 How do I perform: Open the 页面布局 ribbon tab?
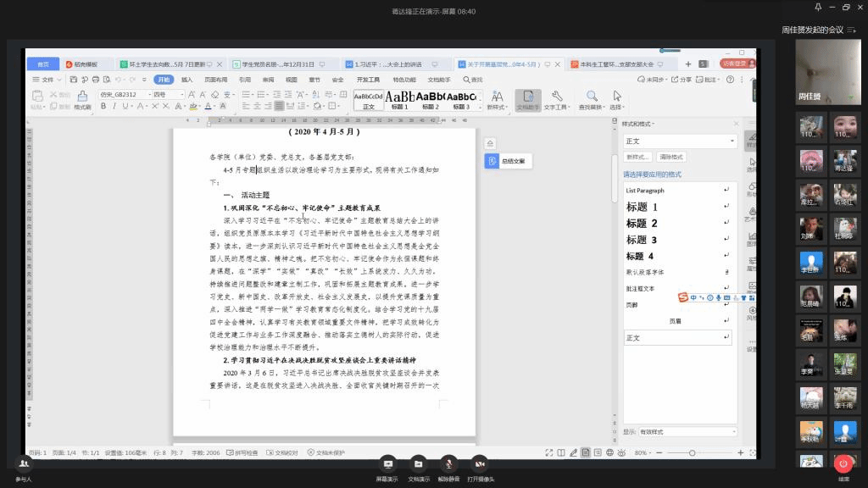pos(215,80)
